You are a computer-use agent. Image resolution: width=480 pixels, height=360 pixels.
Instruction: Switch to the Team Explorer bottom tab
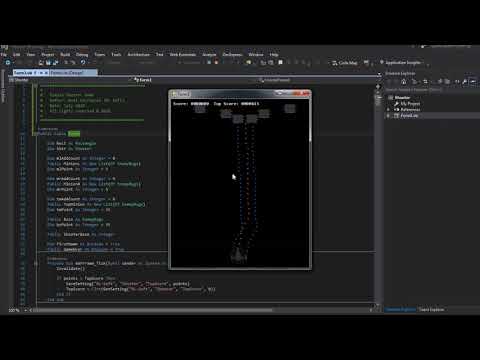(x=432, y=310)
